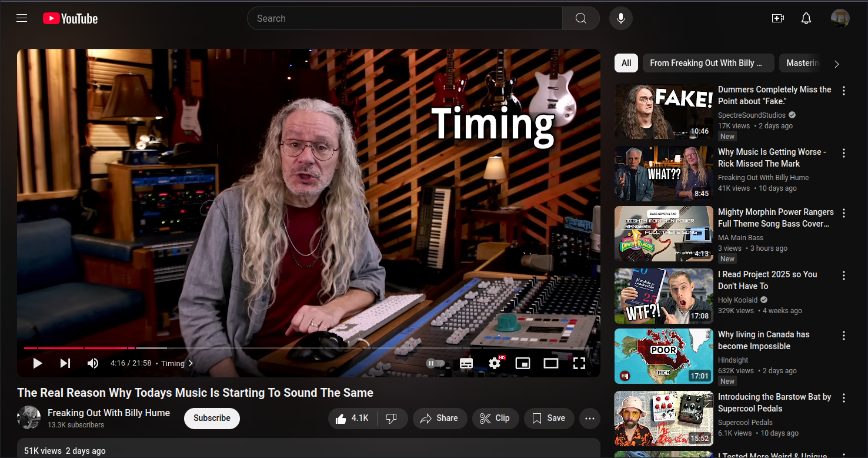This screenshot has height=458, width=868.
Task: Open the channel avatar beside the title
Action: click(x=29, y=417)
